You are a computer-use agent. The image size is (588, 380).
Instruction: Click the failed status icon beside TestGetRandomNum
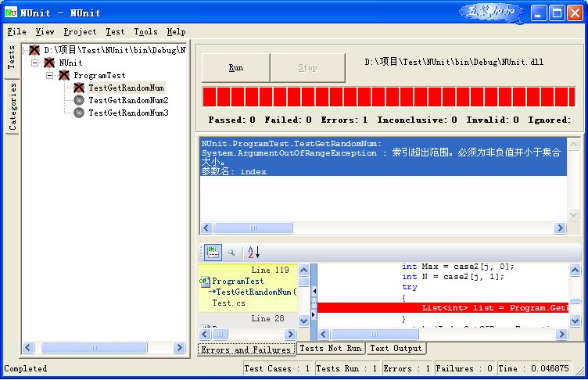pyautogui.click(x=78, y=88)
